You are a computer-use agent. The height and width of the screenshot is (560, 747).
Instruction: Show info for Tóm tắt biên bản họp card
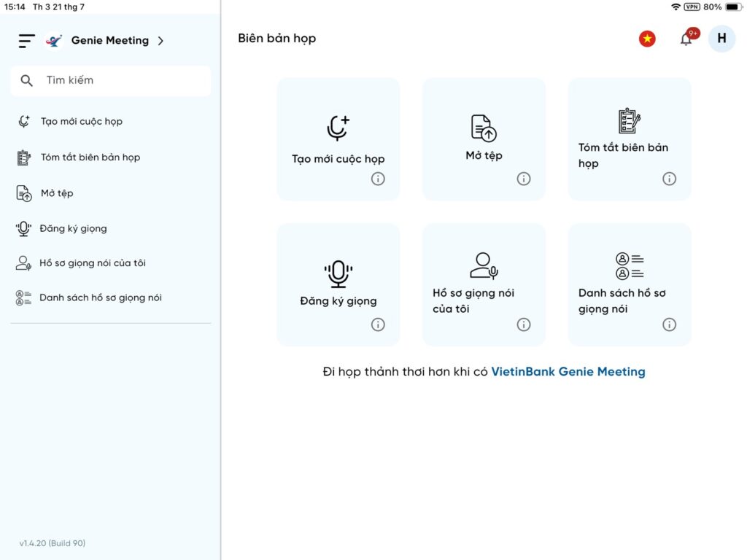pos(670,179)
